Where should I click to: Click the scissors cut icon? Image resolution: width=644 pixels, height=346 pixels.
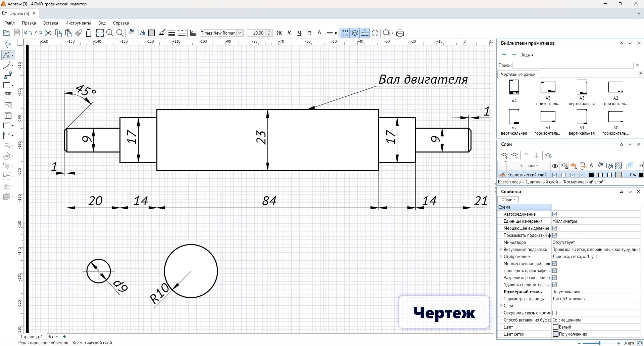pyautogui.click(x=48, y=33)
